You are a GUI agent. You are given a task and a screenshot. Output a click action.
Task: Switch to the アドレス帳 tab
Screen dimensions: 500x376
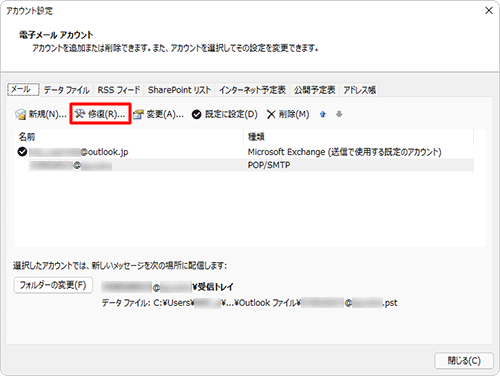coord(359,90)
